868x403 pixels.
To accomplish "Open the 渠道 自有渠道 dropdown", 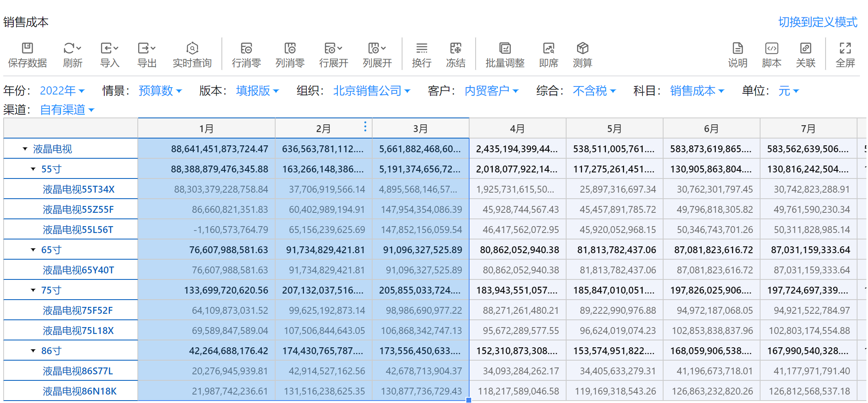I will coord(67,110).
